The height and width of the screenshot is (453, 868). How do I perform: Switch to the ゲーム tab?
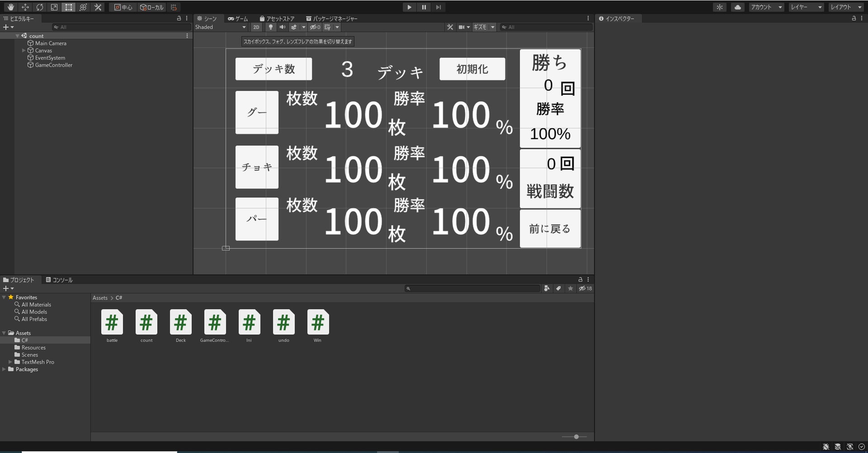coord(238,19)
